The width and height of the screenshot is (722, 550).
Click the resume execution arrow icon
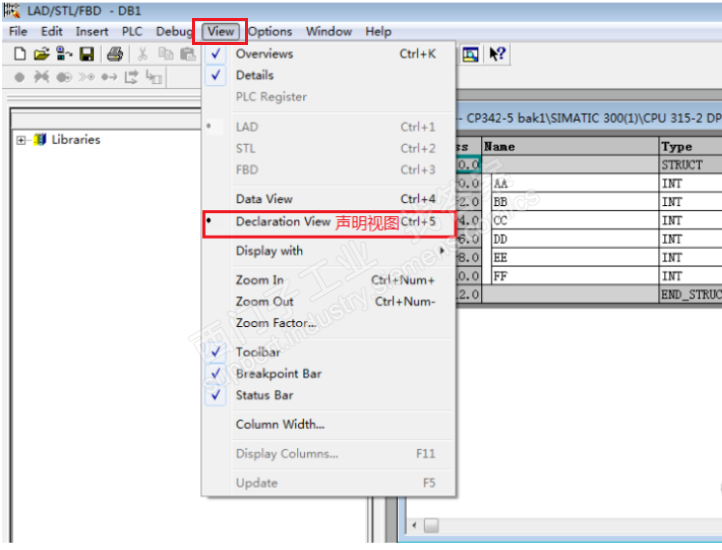pos(109,77)
